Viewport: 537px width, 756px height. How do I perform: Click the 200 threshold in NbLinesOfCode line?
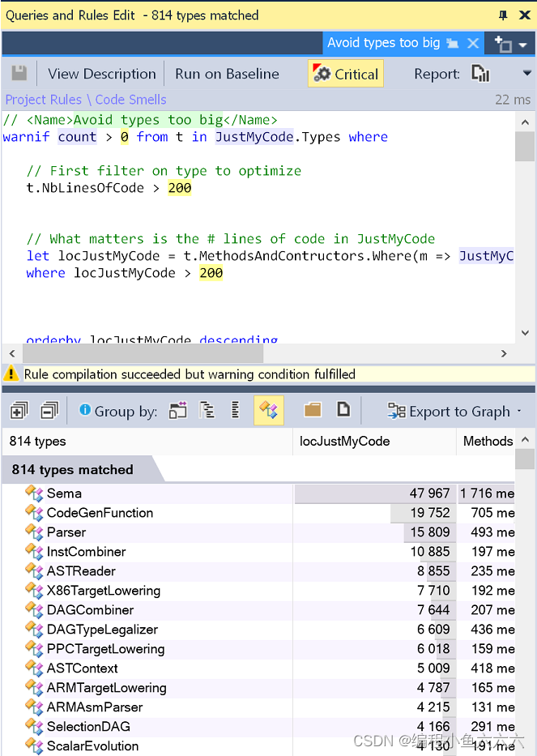click(180, 188)
